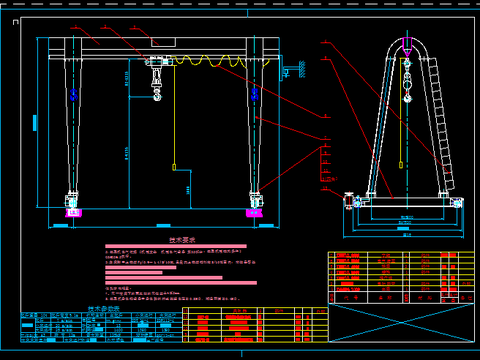Select the crossed blue title block area
This screenshot has height=360, width=480.
coord(401,322)
